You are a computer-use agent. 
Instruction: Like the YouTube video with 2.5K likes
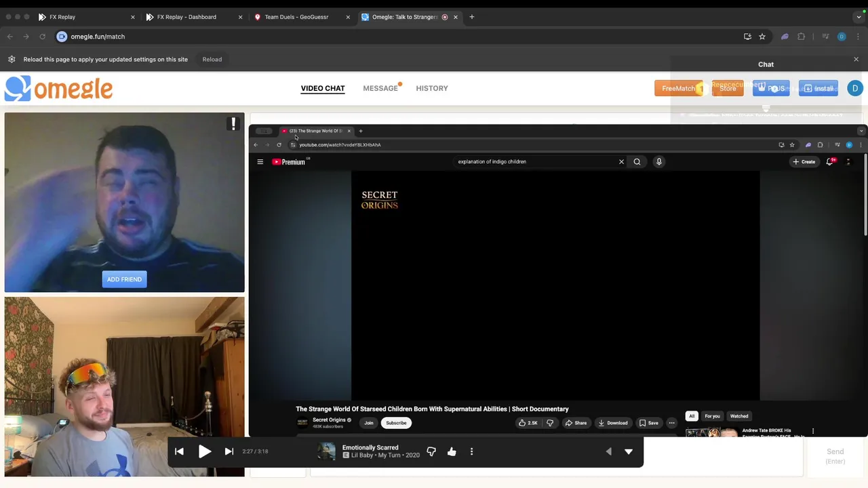528,423
